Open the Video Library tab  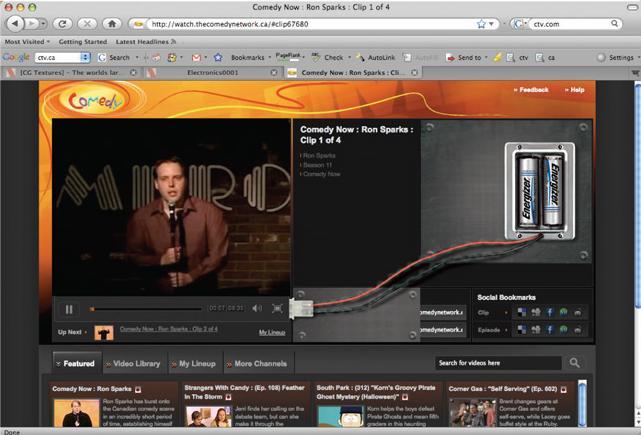(134, 363)
